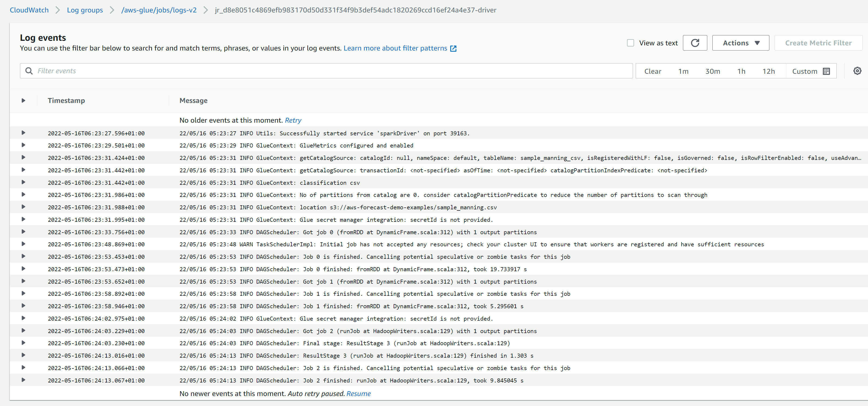
Task: Click Clear in the time range bar
Action: (652, 71)
